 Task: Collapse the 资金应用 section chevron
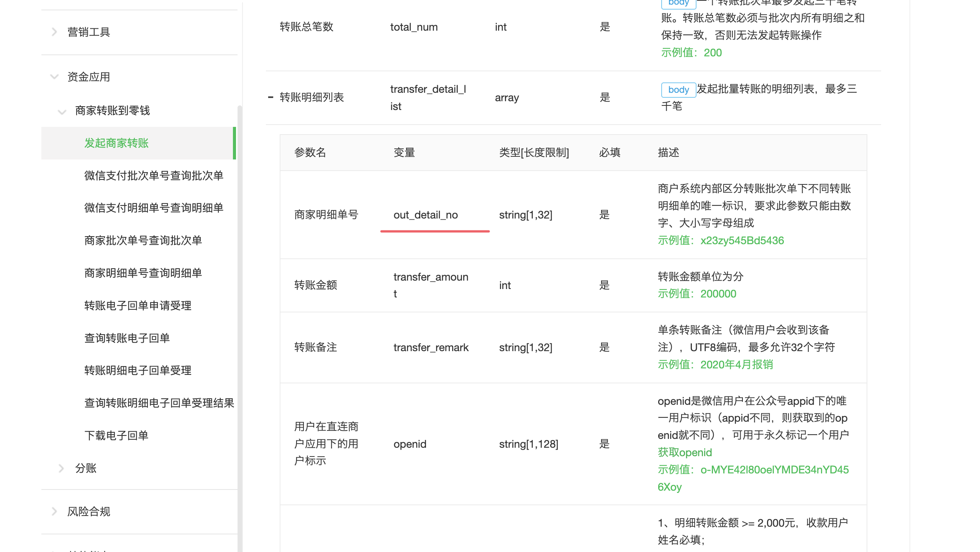54,77
